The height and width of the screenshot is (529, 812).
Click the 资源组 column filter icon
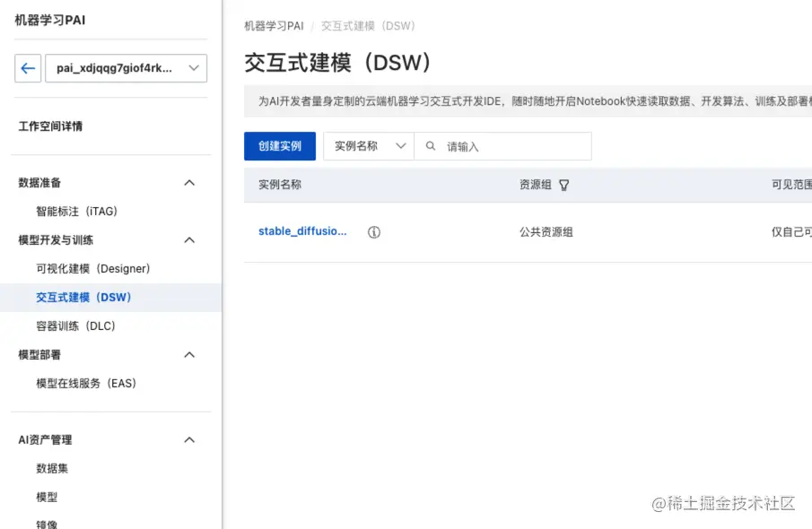pyautogui.click(x=564, y=186)
